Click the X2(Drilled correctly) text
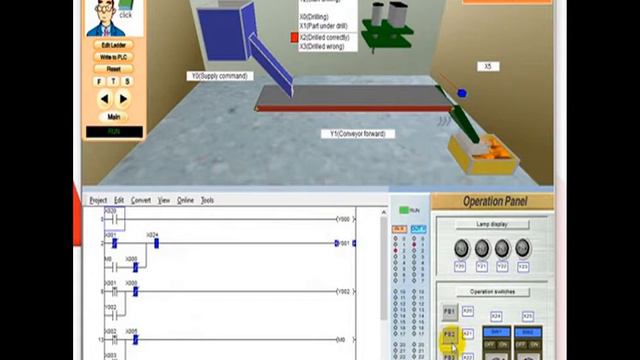 (324, 38)
